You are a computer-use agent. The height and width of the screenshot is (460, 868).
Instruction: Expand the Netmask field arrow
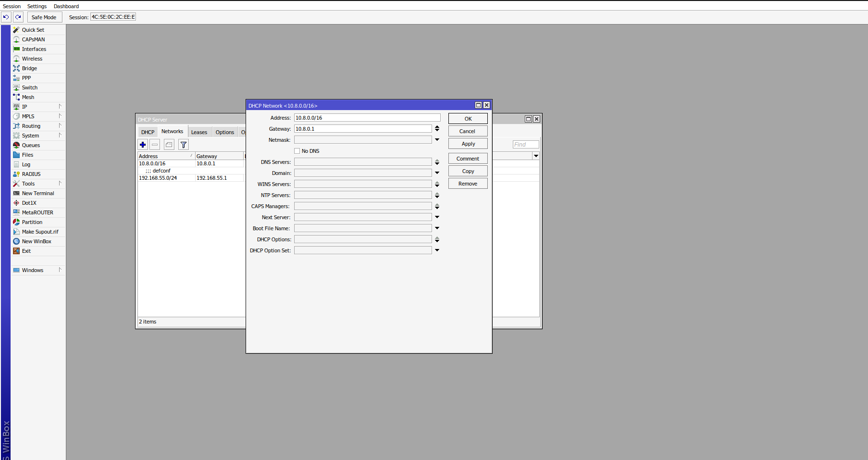click(437, 140)
